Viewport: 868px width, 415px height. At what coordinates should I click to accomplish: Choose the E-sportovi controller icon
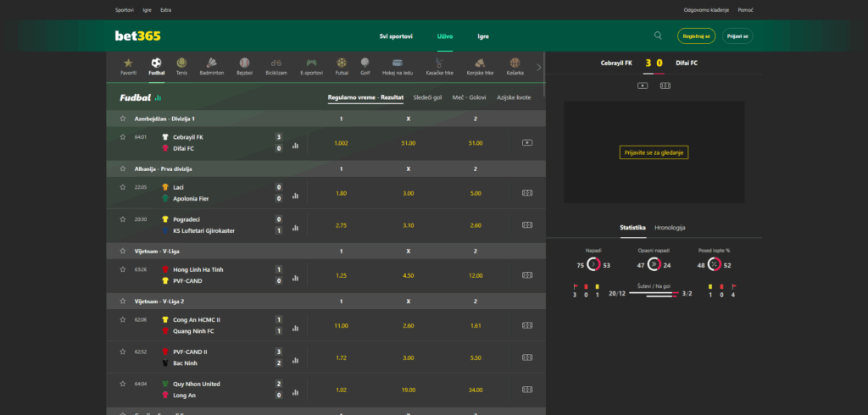tap(311, 66)
